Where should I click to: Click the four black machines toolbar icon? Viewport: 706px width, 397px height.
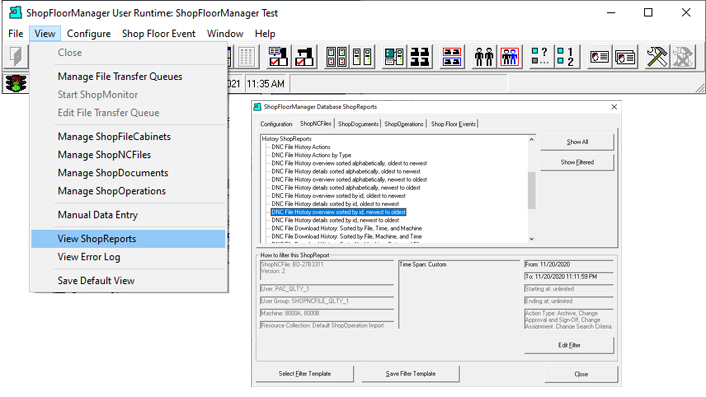click(x=420, y=57)
